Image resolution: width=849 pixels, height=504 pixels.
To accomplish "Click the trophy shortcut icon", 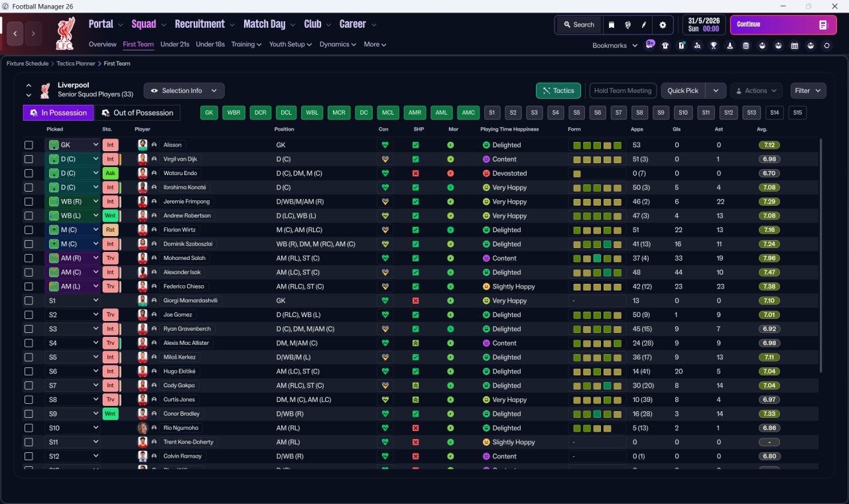I will pos(714,46).
